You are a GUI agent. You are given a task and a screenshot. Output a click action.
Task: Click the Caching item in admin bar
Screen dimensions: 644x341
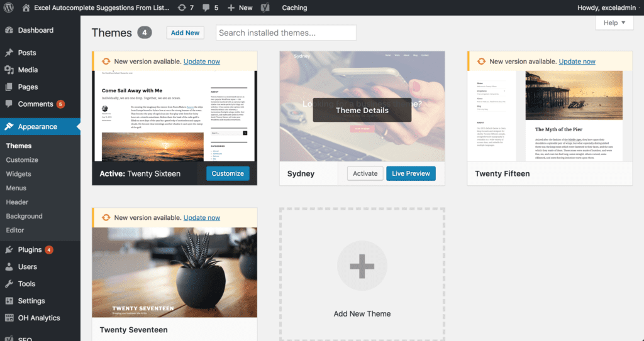[294, 8]
